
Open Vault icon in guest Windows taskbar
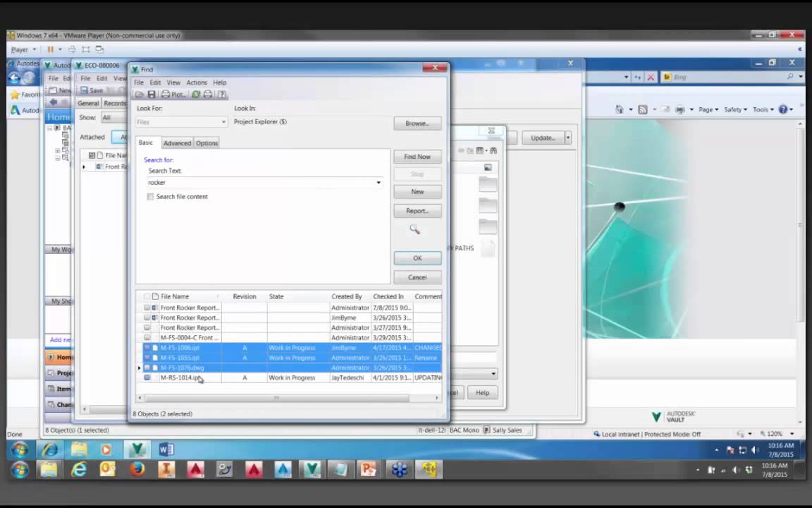[137, 449]
